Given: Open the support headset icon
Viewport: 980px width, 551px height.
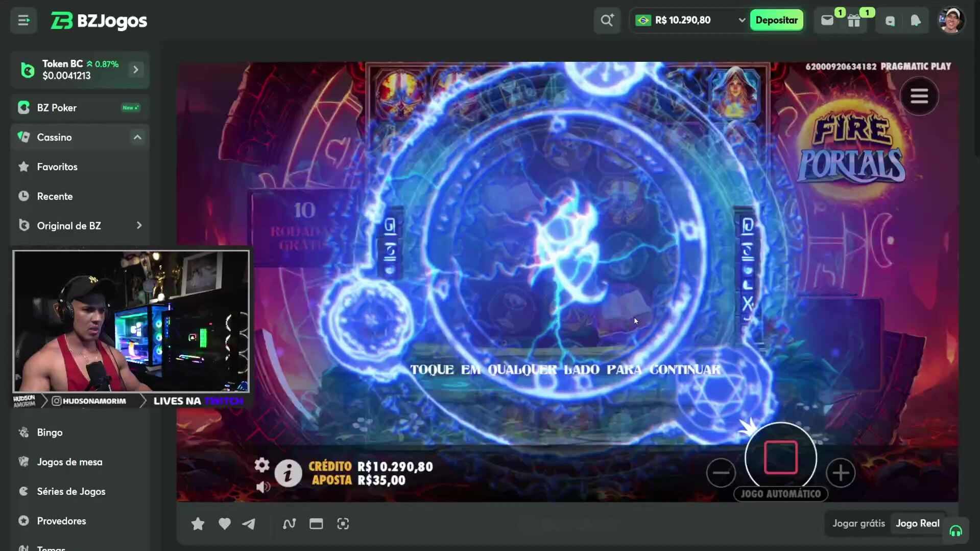Looking at the screenshot, I should coord(955,532).
